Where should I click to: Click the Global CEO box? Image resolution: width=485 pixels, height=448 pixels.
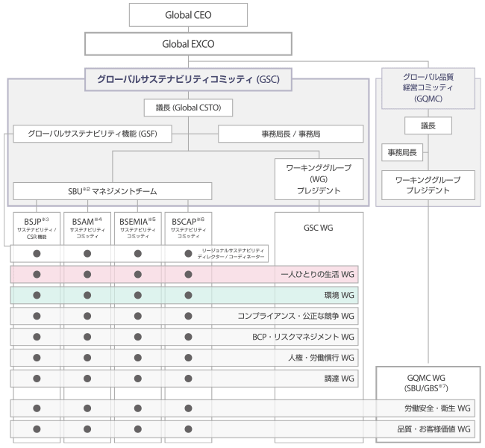pos(188,14)
